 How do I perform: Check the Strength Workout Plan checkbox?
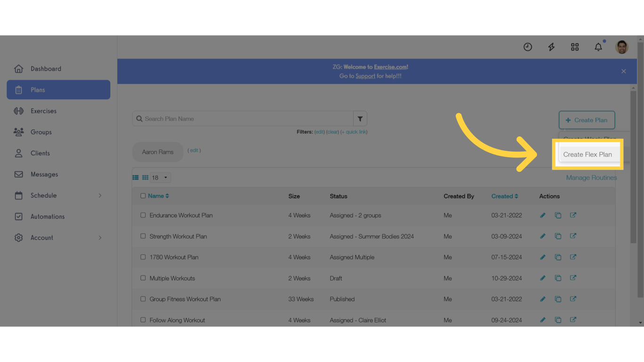[143, 236]
